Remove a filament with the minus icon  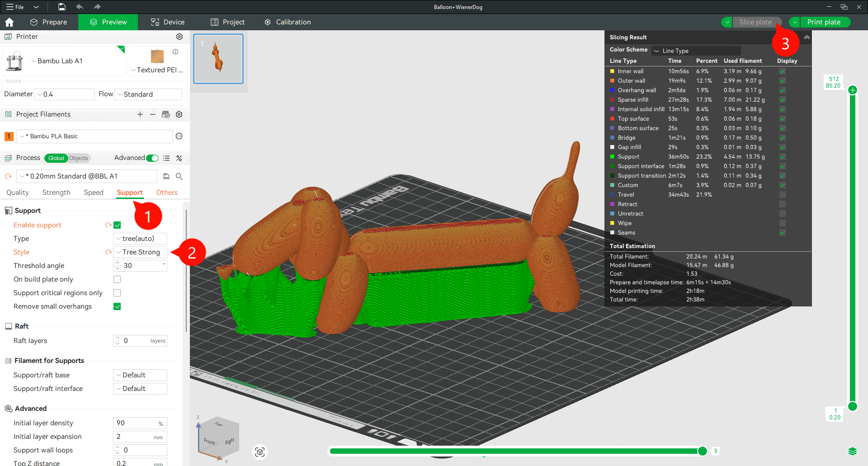[153, 114]
